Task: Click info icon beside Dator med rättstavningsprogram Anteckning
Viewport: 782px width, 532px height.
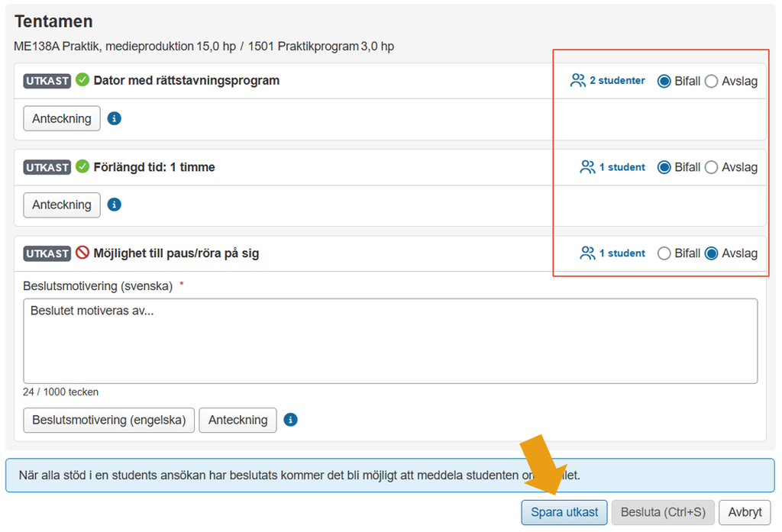Action: tap(115, 118)
